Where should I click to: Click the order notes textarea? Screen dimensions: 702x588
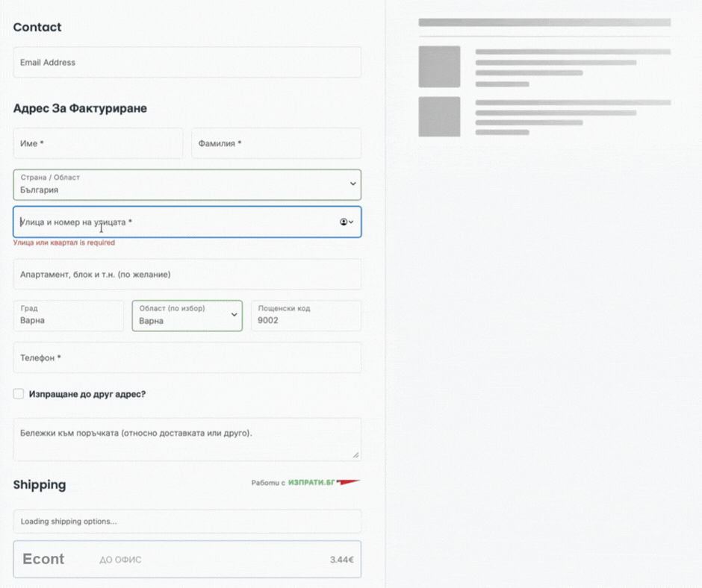pyautogui.click(x=187, y=440)
